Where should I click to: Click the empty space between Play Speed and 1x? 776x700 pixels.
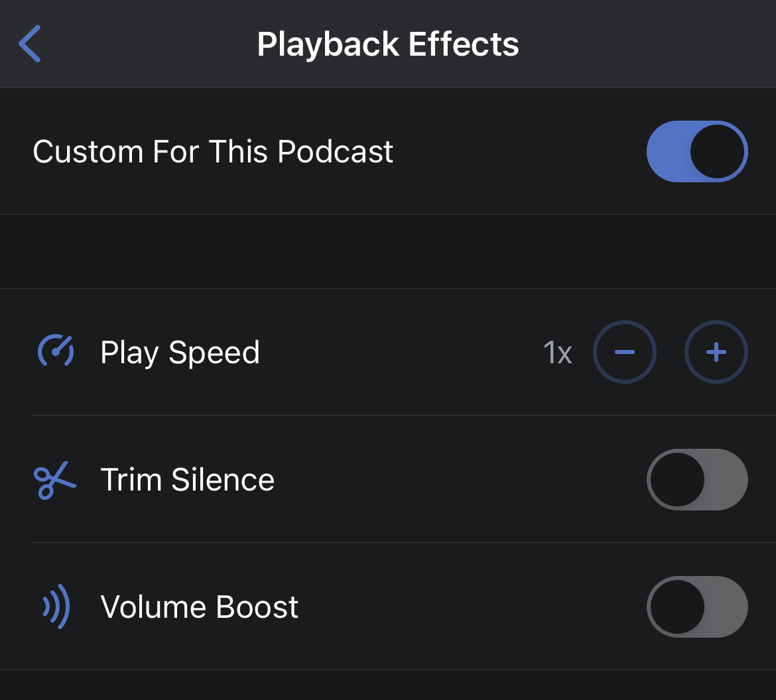coord(398,353)
